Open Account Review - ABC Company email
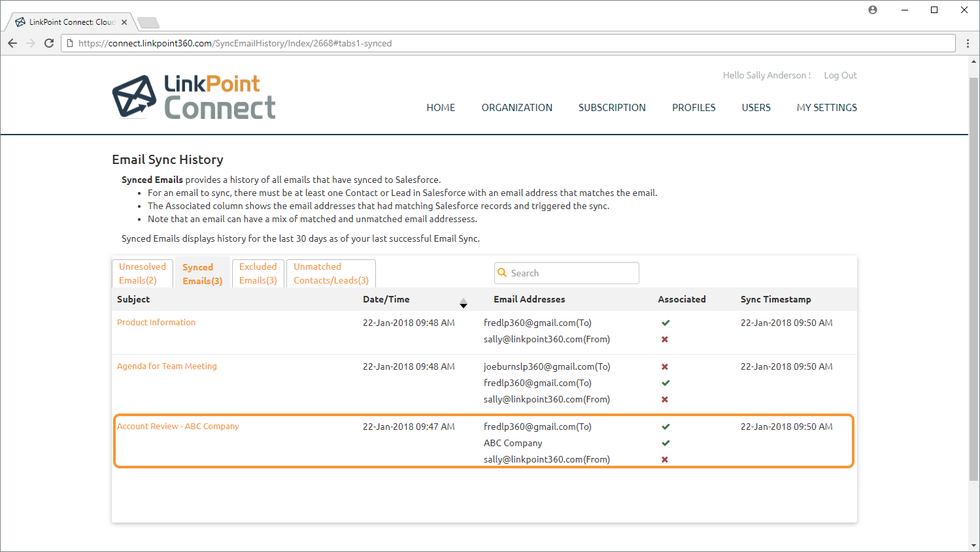Viewport: 980px width, 552px height. point(178,426)
